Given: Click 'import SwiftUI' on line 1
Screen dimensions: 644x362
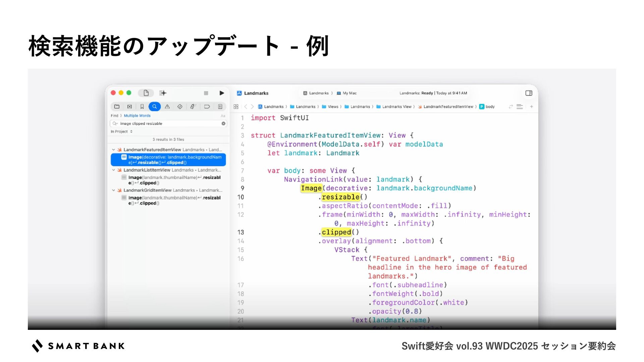Looking at the screenshot, I should coord(280,118).
